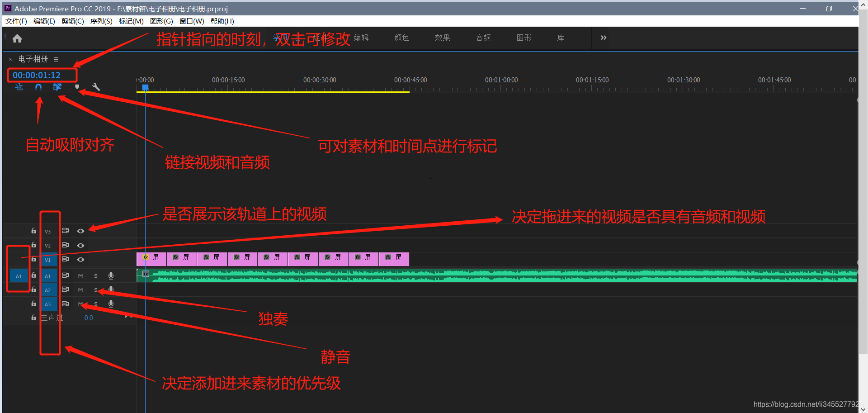Open the 文件(F) menu
This screenshot has width=868, height=413.
tap(16, 21)
